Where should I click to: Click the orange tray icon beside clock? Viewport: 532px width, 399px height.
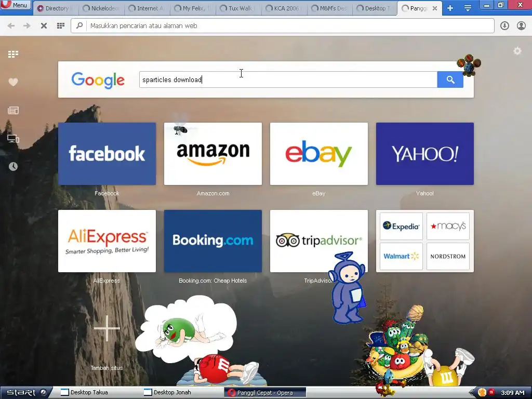(x=482, y=393)
